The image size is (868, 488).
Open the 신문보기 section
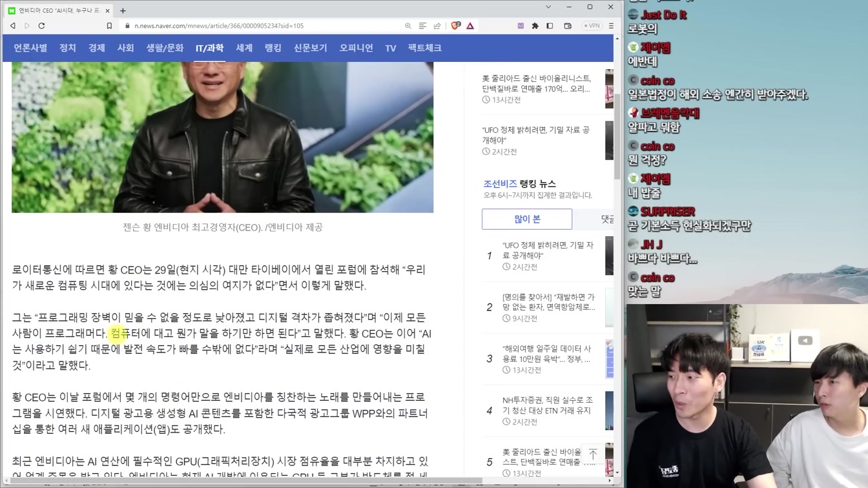(311, 48)
